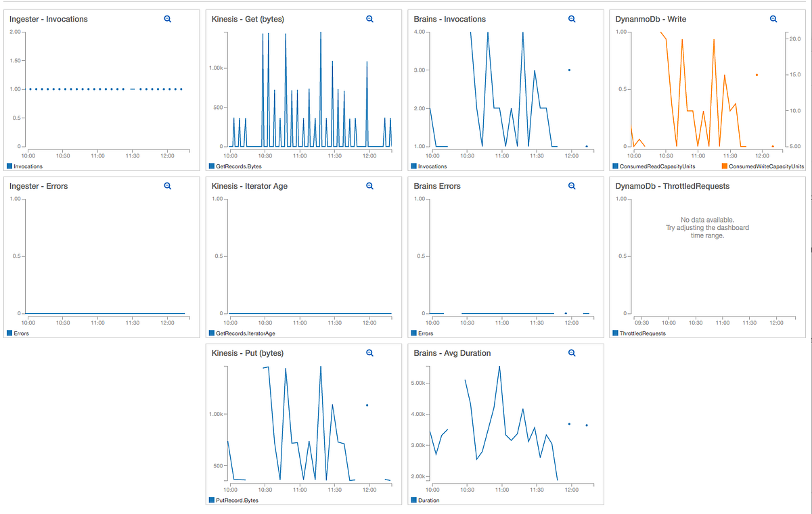The width and height of the screenshot is (812, 514).
Task: Click Errors legend in Ingester - Errors
Action: 18,333
